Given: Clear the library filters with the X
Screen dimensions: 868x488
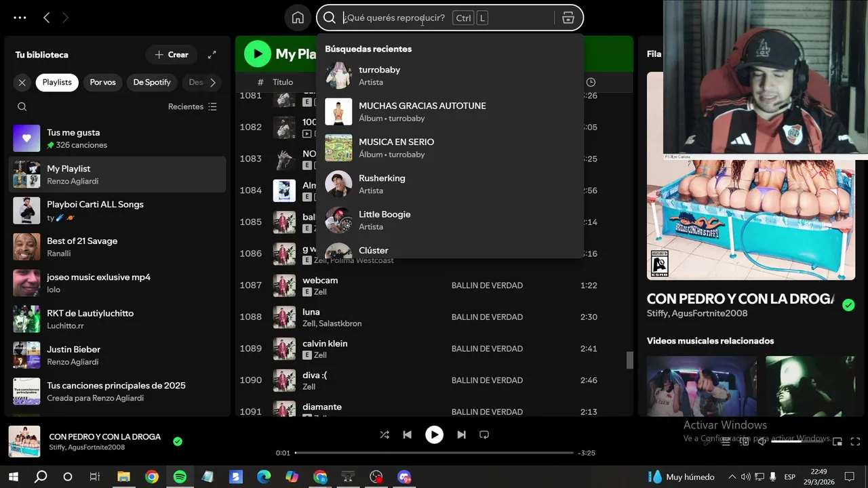Looking at the screenshot, I should point(22,82).
